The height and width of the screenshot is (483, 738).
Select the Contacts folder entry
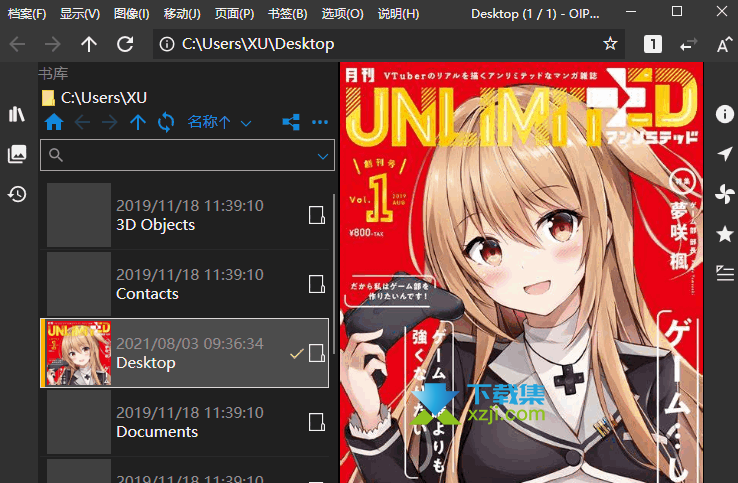click(x=185, y=284)
